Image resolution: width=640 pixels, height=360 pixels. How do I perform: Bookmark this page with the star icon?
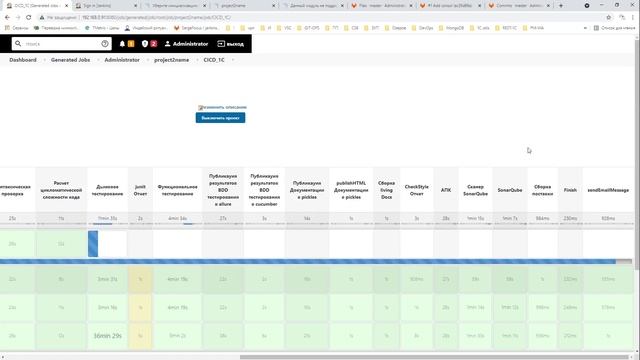pyautogui.click(x=609, y=18)
